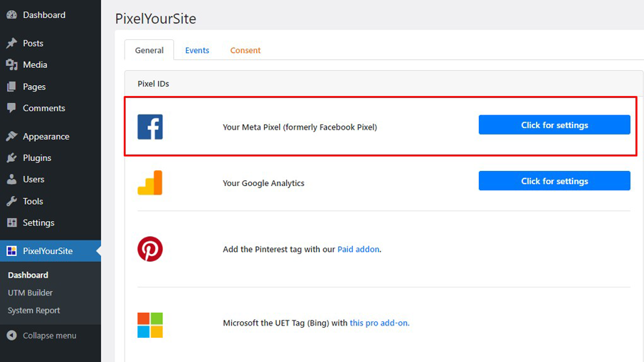The image size is (644, 362).
Task: Click the Pages icon in sidebar
Action: 11,87
